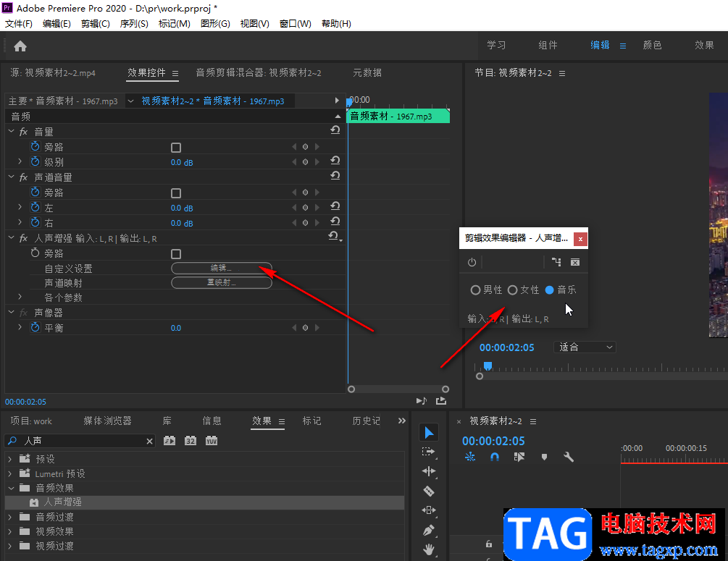Screen dimensions: 728x561
Task: Toggle 旁路 checkbox under 声道音量
Action: coord(176,193)
